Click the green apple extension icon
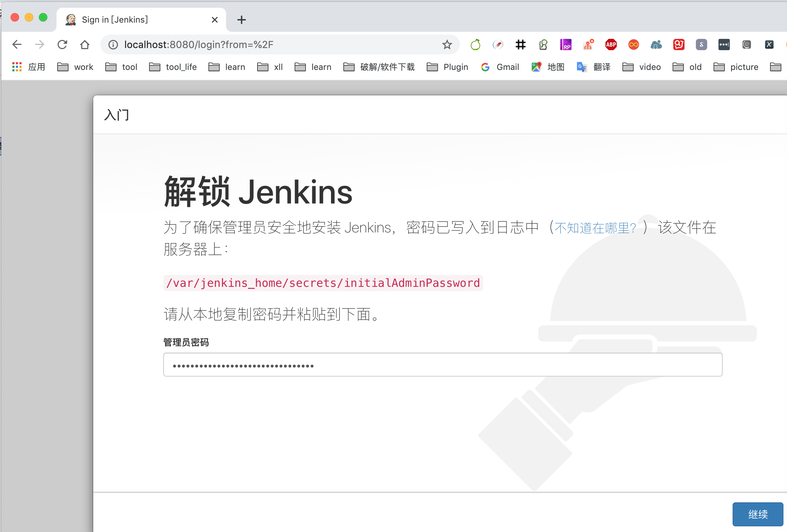Screen dimensions: 787x532 click(475, 45)
